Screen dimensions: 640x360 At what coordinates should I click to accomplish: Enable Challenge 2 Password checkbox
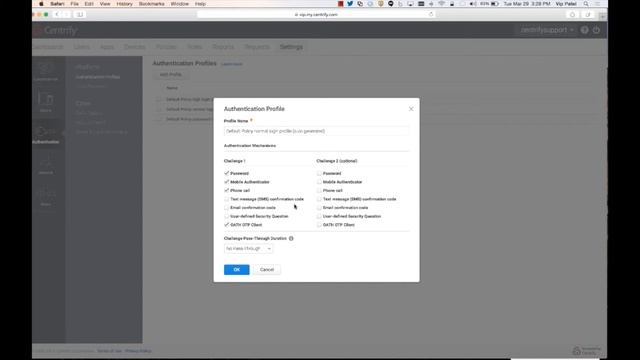[319, 173]
